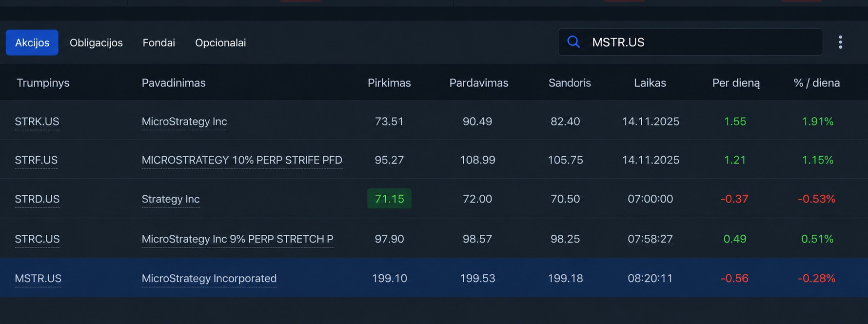Click MSTR.US time 08:20:11
This screenshot has width=868, height=324.
click(650, 279)
